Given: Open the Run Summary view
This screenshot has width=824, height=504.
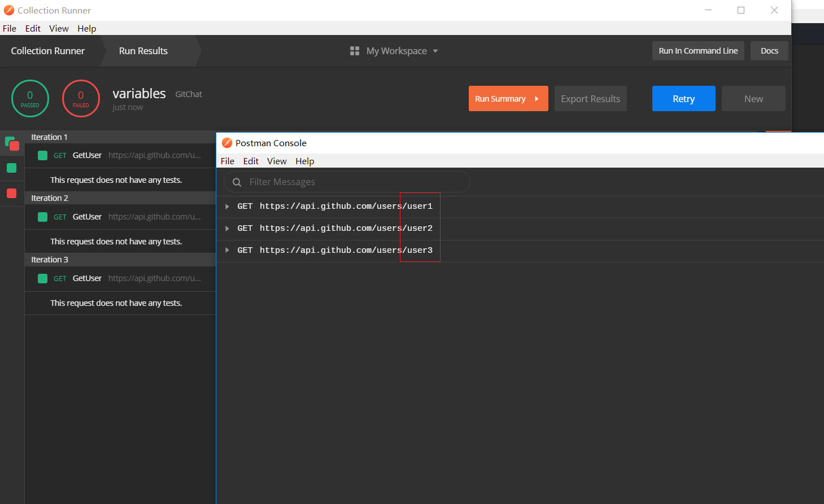Looking at the screenshot, I should (x=508, y=99).
